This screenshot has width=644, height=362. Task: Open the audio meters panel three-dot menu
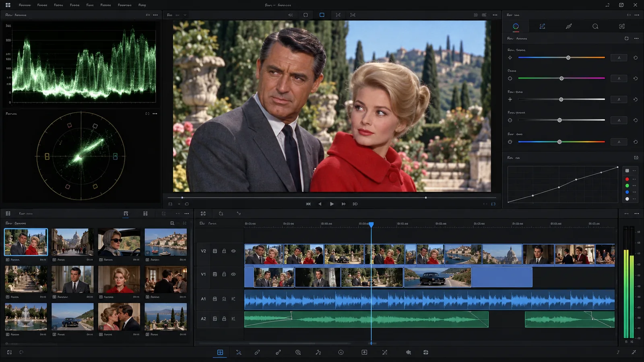[637, 214]
